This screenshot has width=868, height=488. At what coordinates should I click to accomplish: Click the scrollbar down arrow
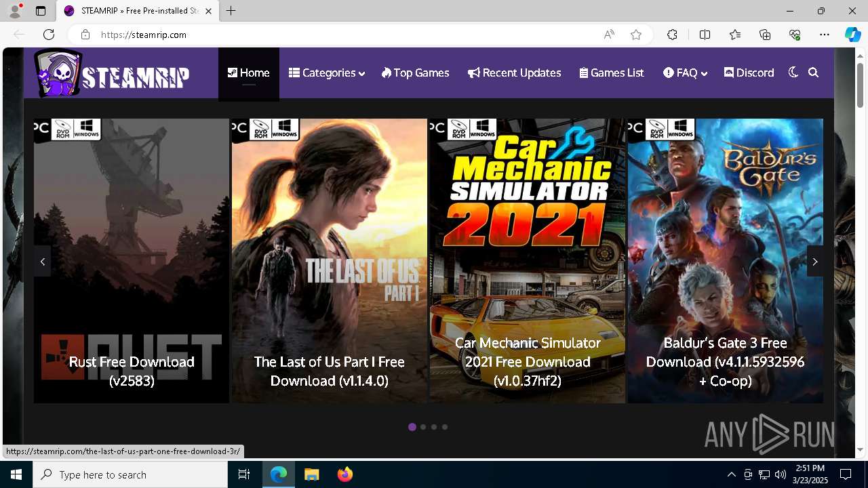click(860, 449)
